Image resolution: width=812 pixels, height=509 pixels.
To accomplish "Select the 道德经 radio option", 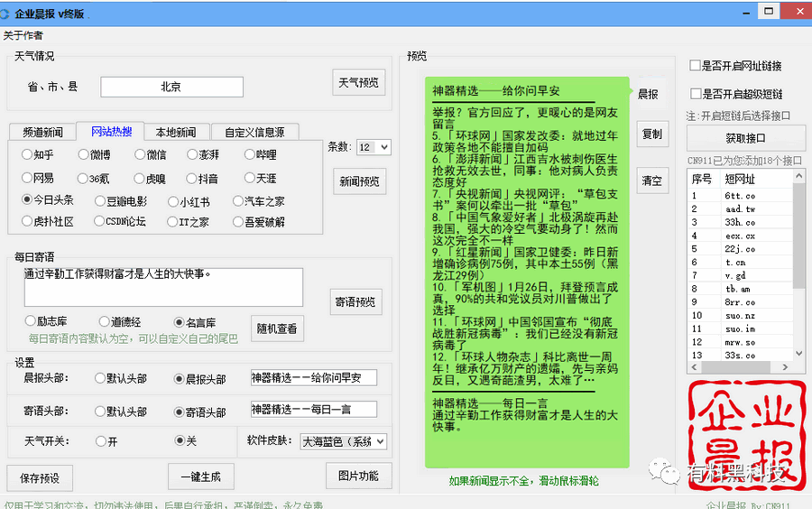I will pyautogui.click(x=104, y=321).
